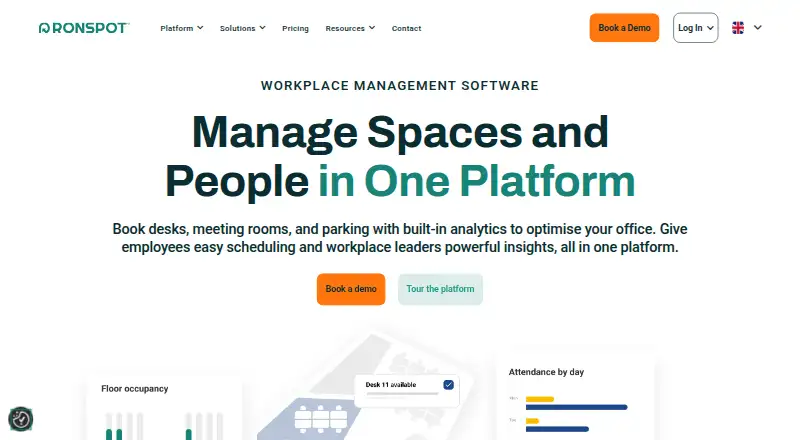Click the Attendance by day chart card
Screen dimensions: 800x440
click(x=575, y=398)
